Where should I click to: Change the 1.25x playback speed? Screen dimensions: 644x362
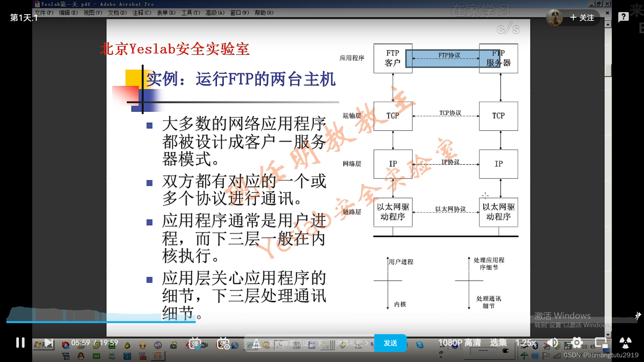tap(526, 343)
